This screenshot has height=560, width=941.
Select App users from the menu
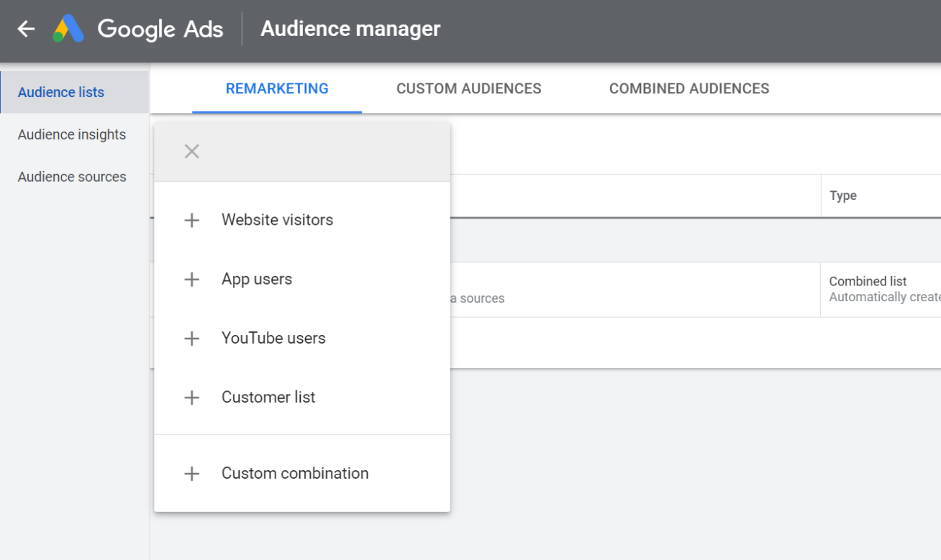[302, 279]
